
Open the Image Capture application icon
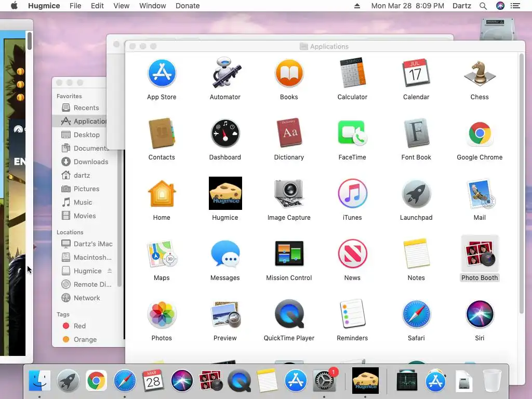click(x=289, y=193)
